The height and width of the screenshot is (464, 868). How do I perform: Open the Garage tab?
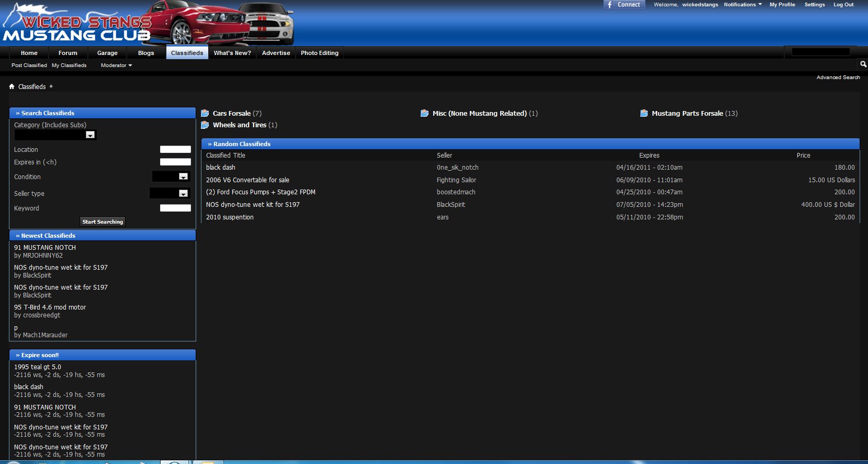point(107,53)
